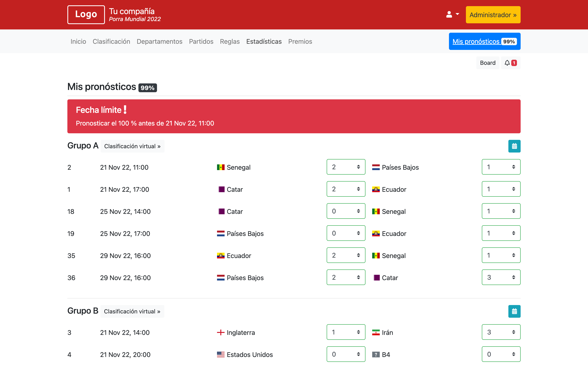Image resolution: width=588 pixels, height=368 pixels.
Task: Click date 21 Nov 22, 17:00
Action: [x=125, y=189]
